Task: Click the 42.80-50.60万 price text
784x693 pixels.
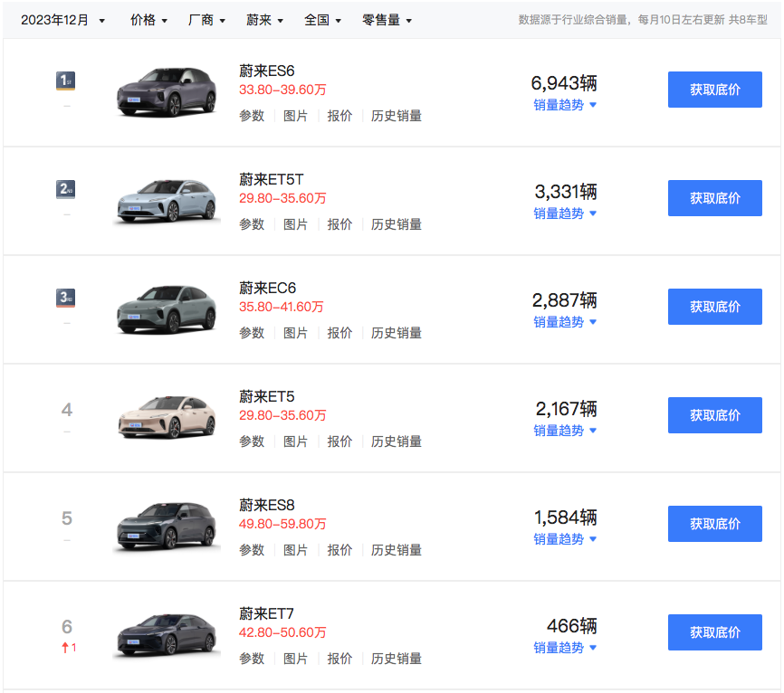Action: pos(282,632)
